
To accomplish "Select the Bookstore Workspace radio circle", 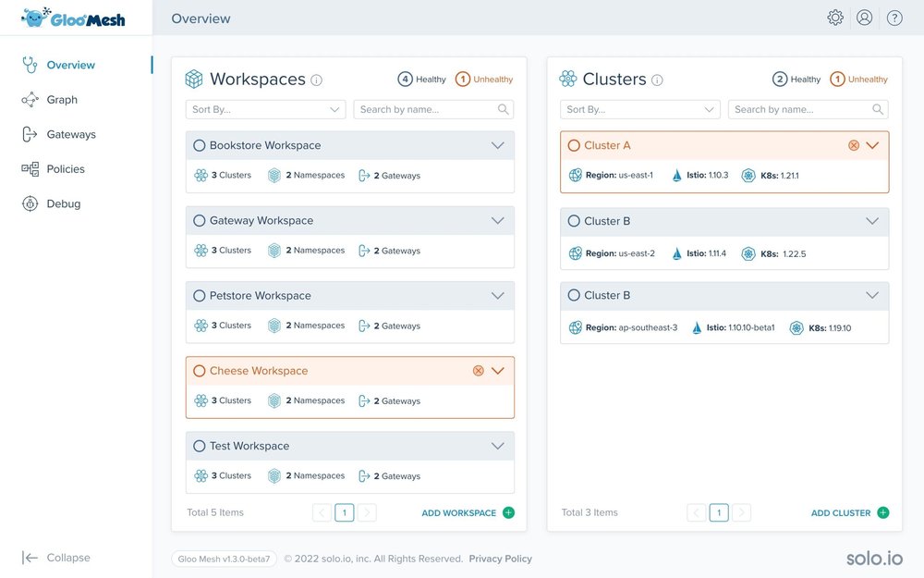I will pyautogui.click(x=200, y=145).
